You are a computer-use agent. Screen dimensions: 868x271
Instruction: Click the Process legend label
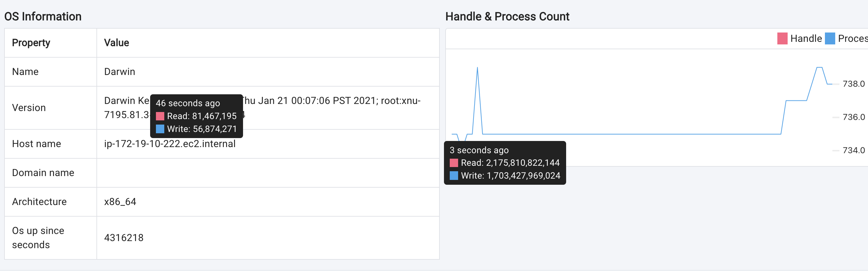pos(853,39)
